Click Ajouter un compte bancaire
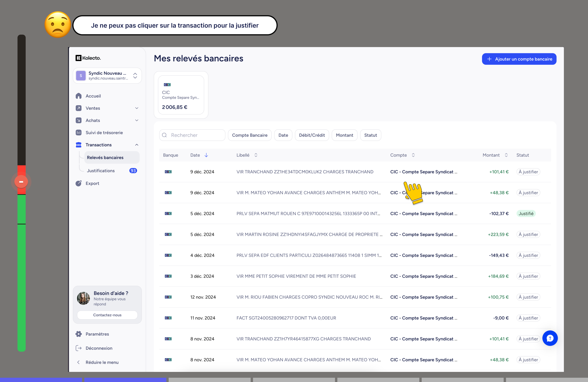The height and width of the screenshot is (382, 588). [519, 59]
